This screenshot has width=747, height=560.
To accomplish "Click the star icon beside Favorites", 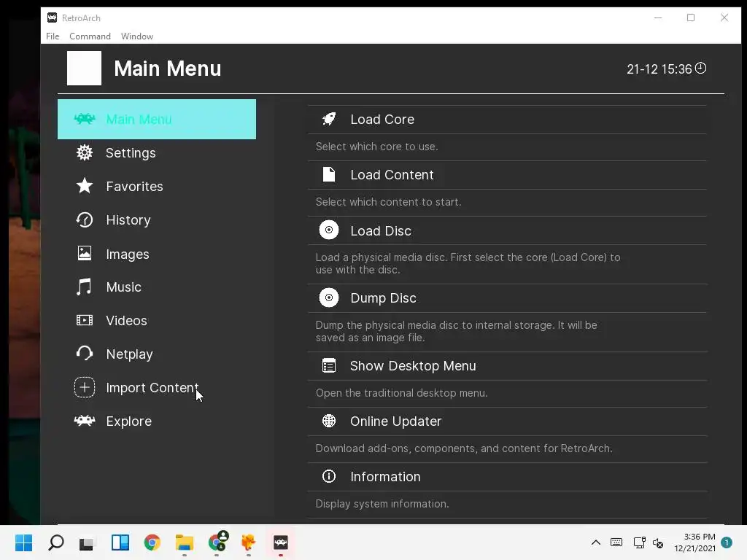I will (x=85, y=186).
